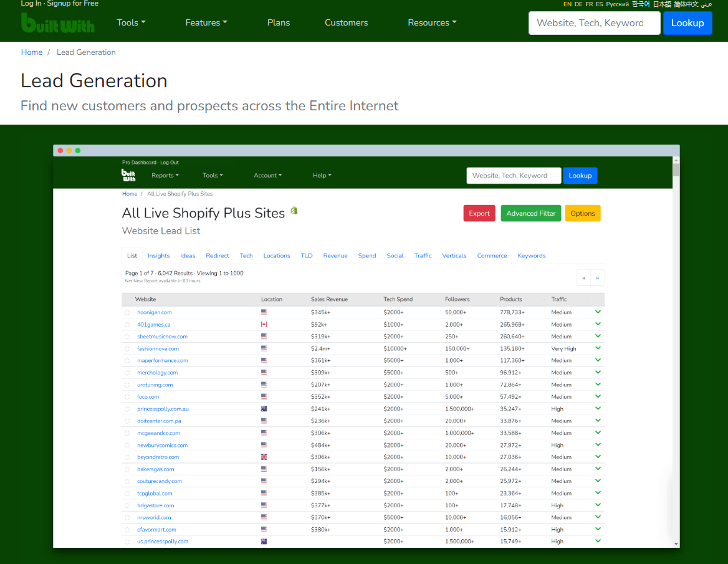Expand the tcpglobal.com row chevron
This screenshot has width=728, height=564.
coord(598,493)
